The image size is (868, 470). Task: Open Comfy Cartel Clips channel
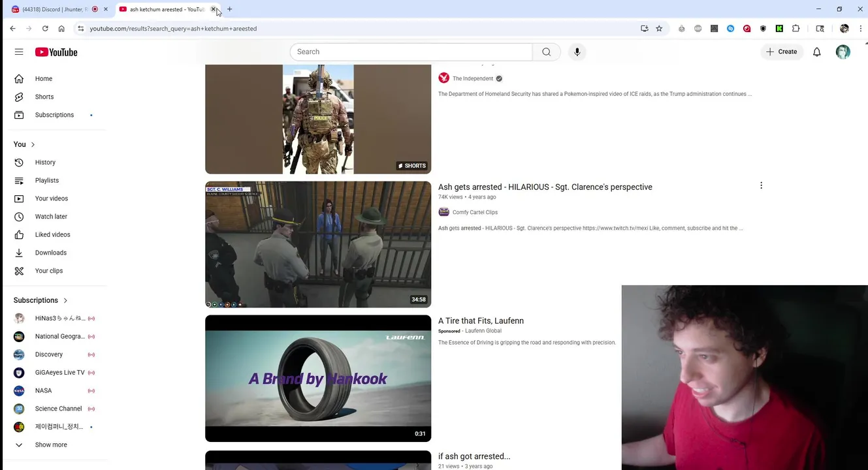pyautogui.click(x=475, y=212)
